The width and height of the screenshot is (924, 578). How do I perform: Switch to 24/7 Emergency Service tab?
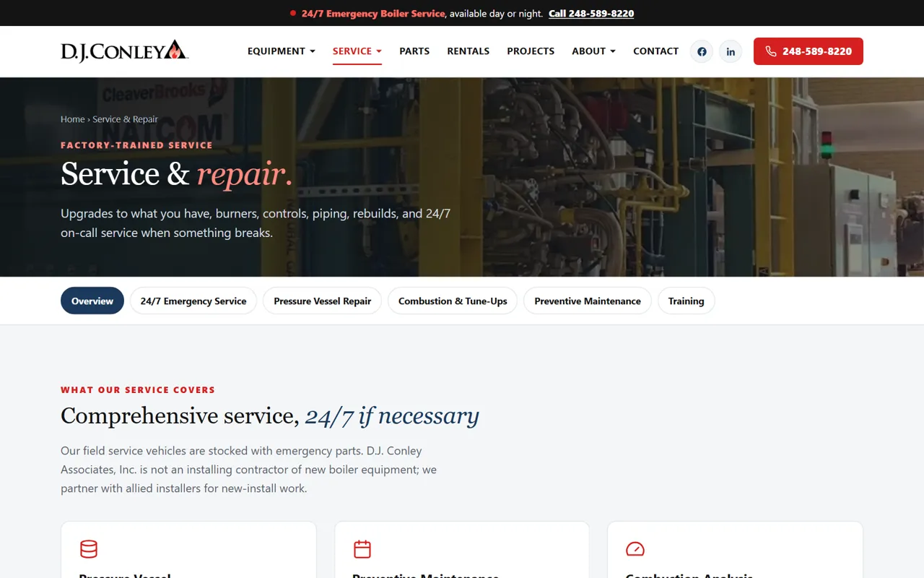[x=193, y=301]
